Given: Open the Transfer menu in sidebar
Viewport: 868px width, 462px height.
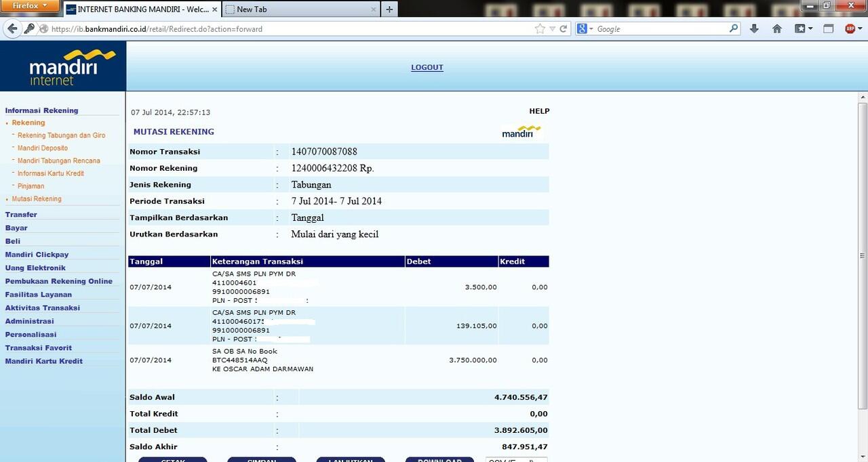Looking at the screenshot, I should tap(21, 215).
